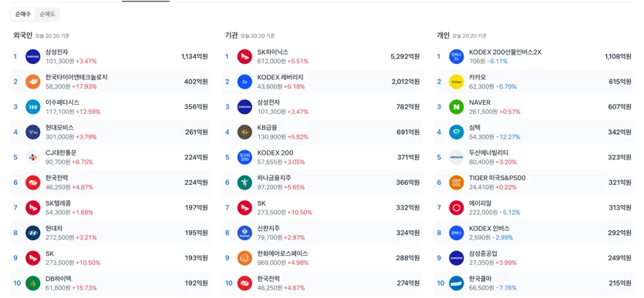
Task: Click the KODEX 200 blue icon
Action: pos(244,157)
